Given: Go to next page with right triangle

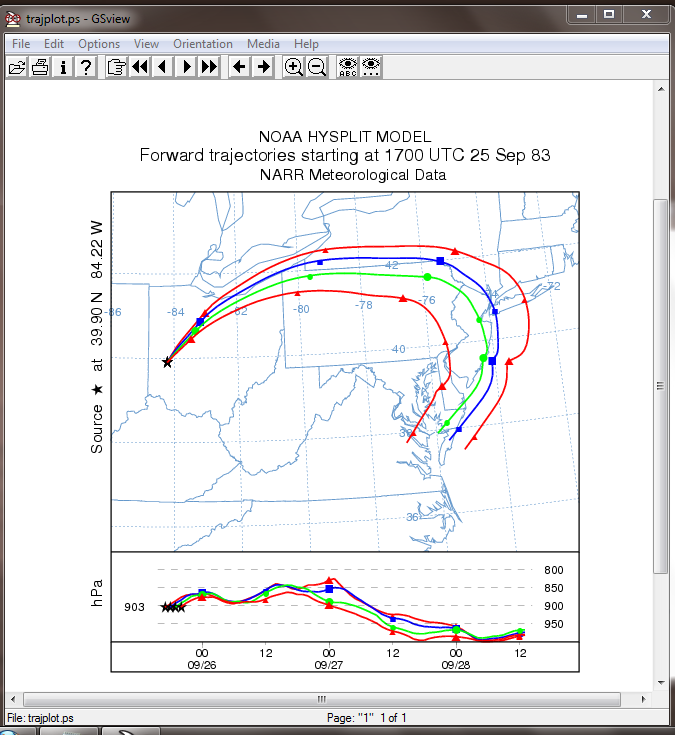Looking at the screenshot, I should (186, 67).
